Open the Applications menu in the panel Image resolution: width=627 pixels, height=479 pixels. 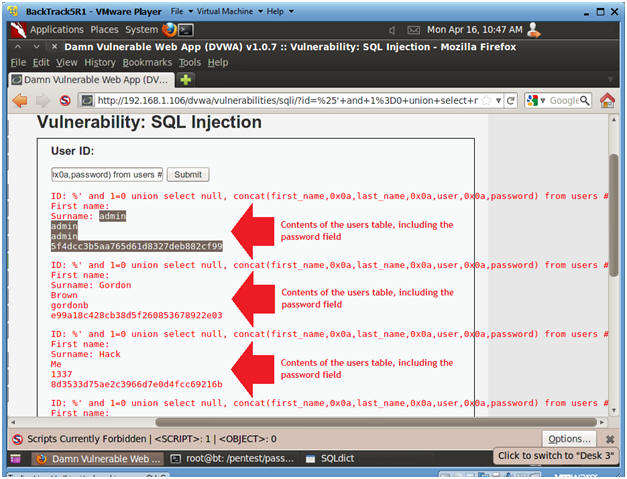pyautogui.click(x=57, y=30)
